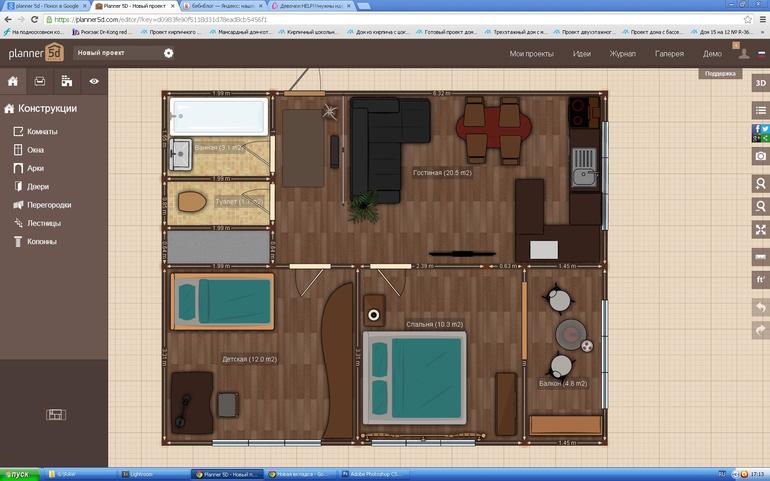
Task: Toggle the ruler dimensions display
Action: pos(761,257)
